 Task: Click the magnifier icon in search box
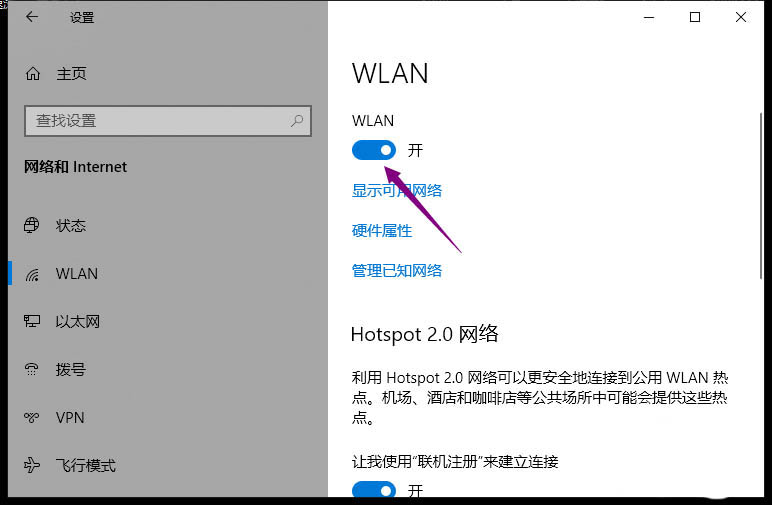pos(297,121)
